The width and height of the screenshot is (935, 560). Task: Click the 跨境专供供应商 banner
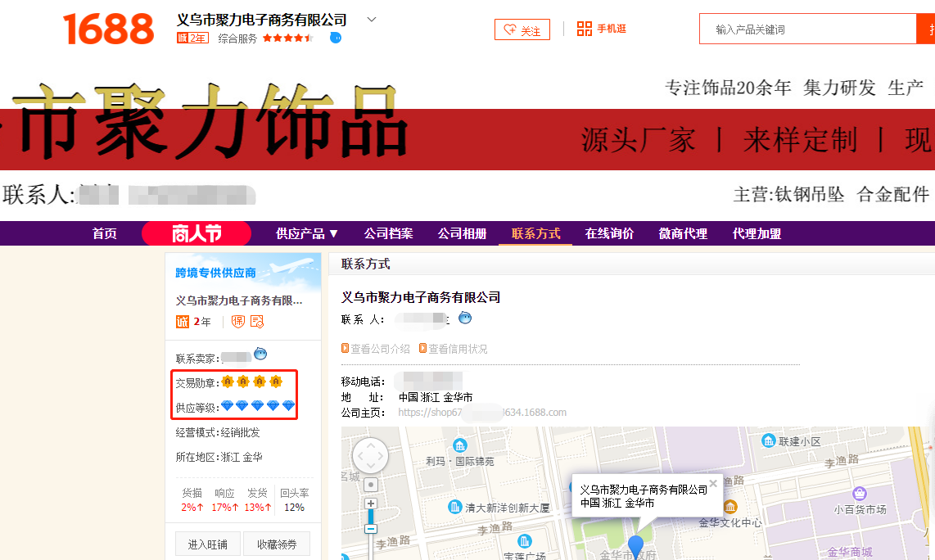tap(243, 272)
